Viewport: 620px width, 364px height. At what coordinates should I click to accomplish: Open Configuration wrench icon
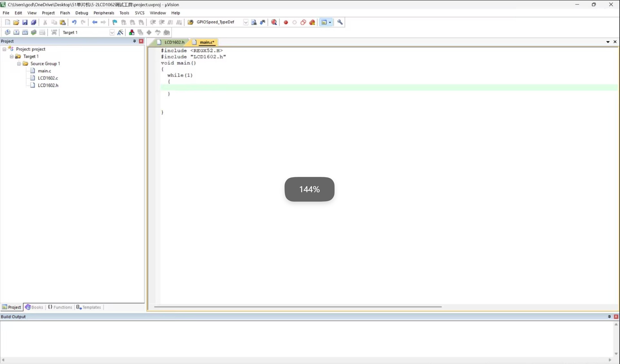pyautogui.click(x=340, y=22)
